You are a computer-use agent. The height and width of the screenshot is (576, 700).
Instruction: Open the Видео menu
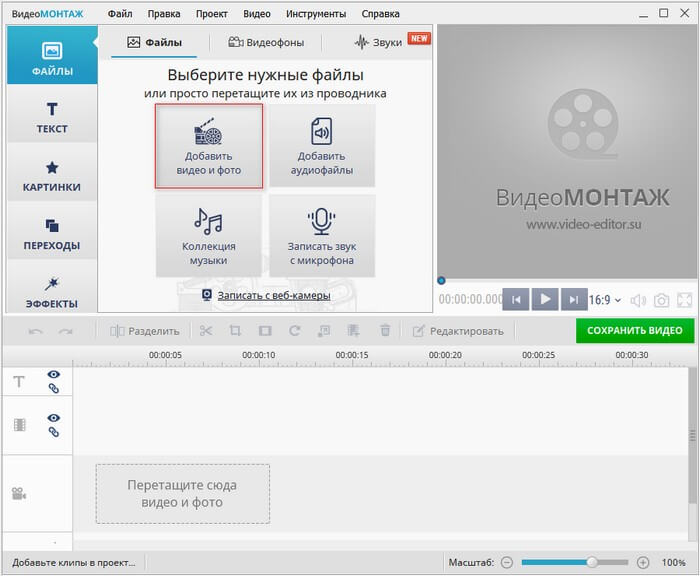257,14
